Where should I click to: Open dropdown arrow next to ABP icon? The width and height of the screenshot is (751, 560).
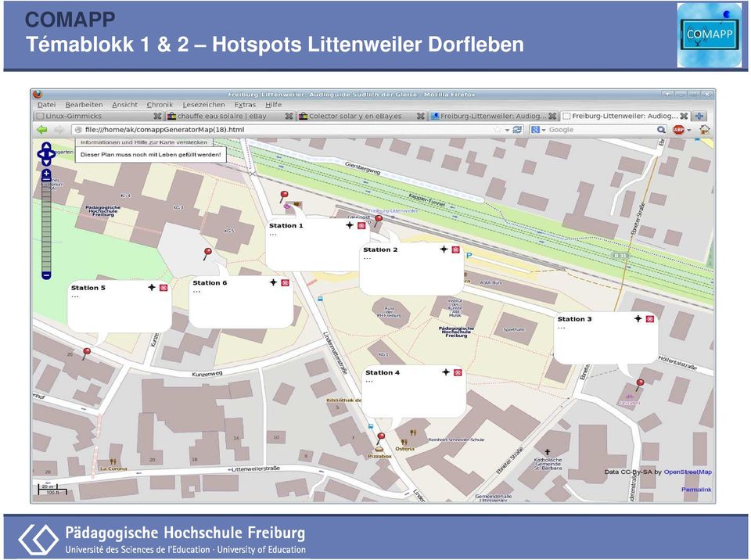(x=689, y=131)
